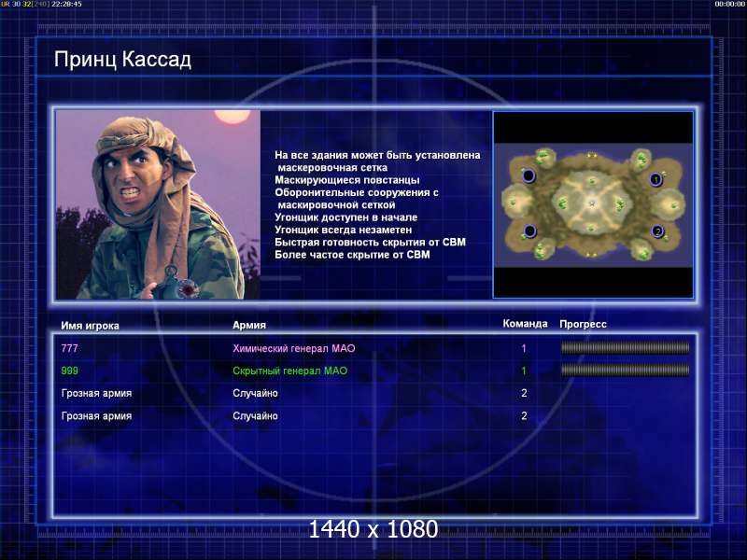Image resolution: width=747 pixels, height=560 pixels.
Task: Click the line 'Оборонительные сооружения с'
Action: pos(357,192)
